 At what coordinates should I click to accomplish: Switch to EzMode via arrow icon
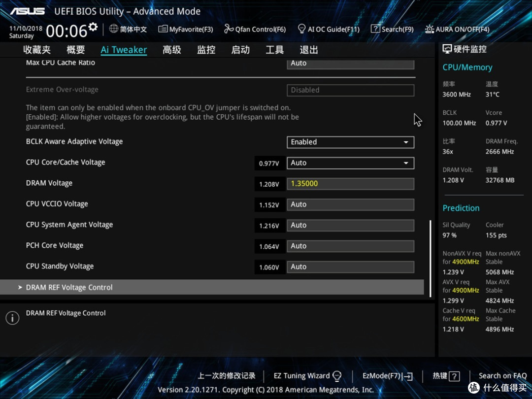pos(408,376)
